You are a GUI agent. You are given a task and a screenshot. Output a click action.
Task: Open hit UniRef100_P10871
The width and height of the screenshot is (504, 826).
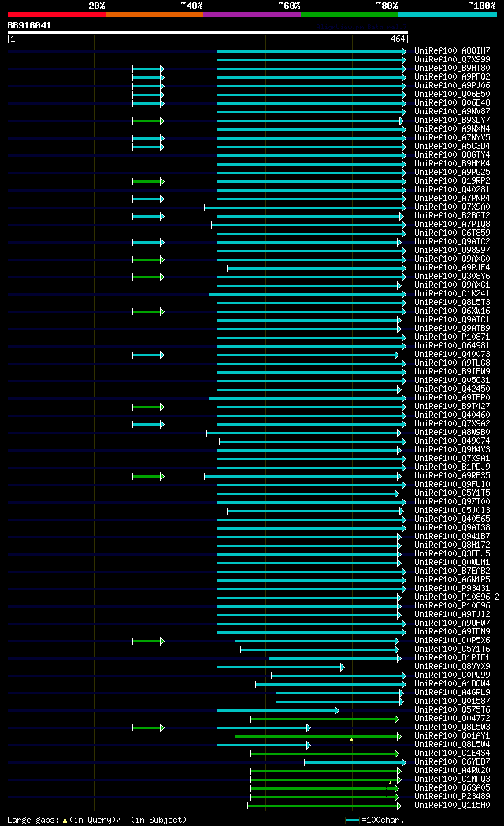452,337
